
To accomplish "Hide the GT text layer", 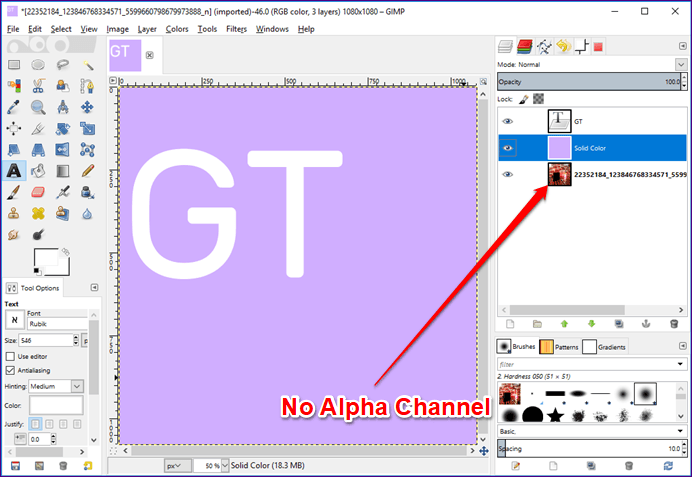I will 508,121.
